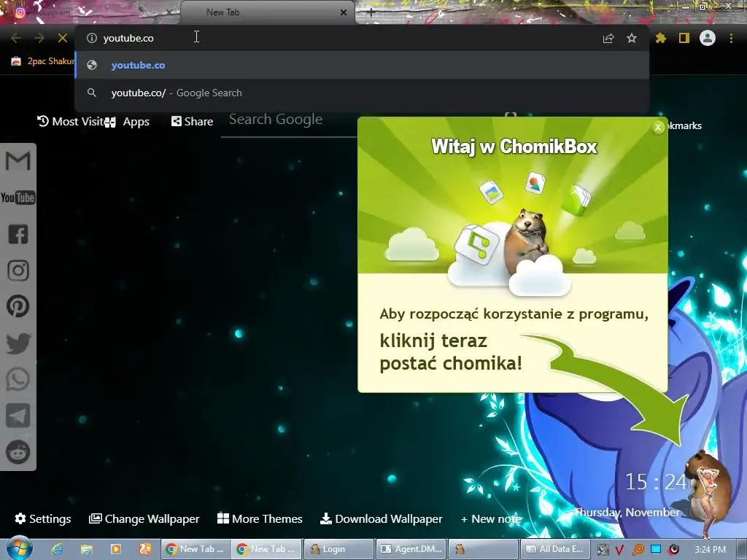Open Most Visited list

click(71, 122)
